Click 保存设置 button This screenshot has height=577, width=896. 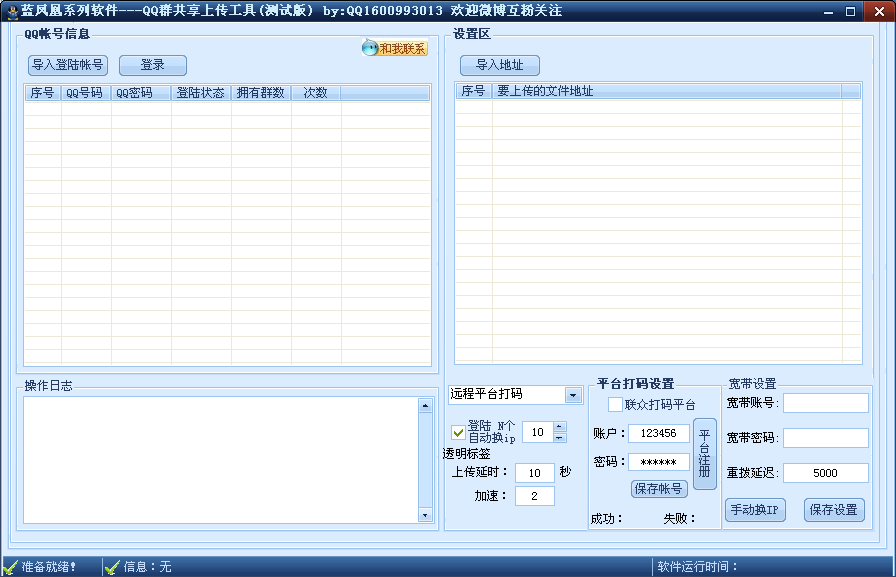click(x=834, y=510)
